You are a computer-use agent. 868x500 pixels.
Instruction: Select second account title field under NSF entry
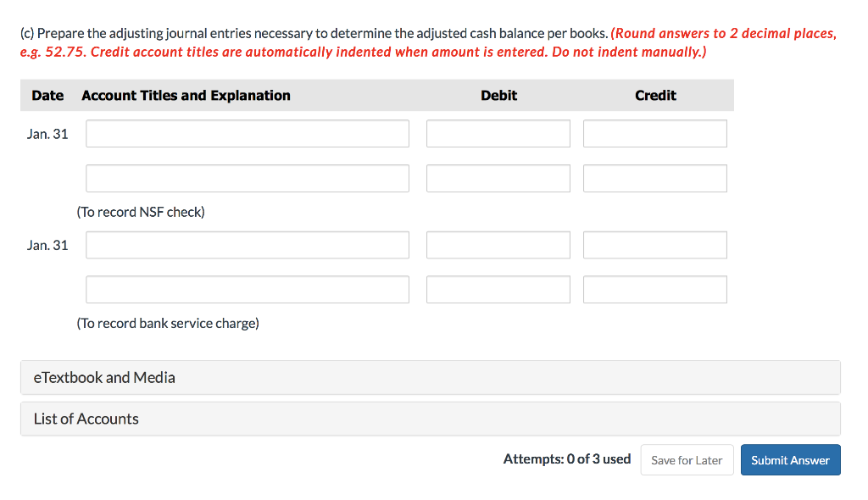tap(247, 178)
